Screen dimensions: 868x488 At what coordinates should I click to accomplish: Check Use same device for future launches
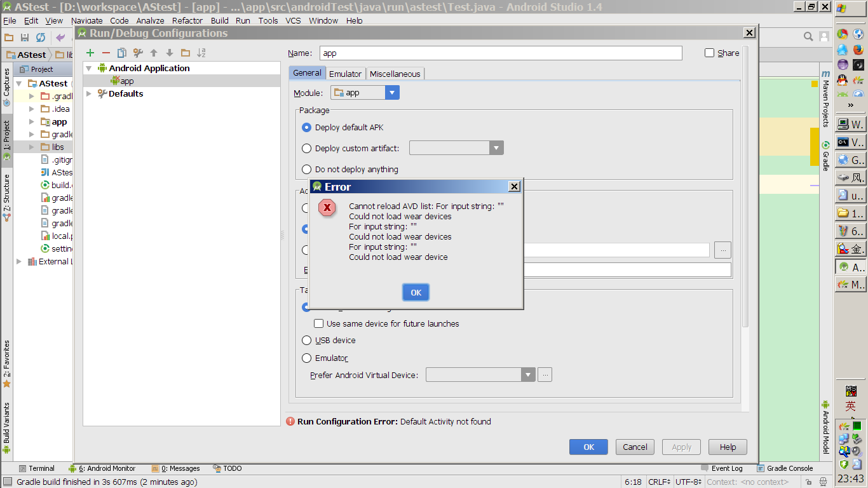click(319, 323)
